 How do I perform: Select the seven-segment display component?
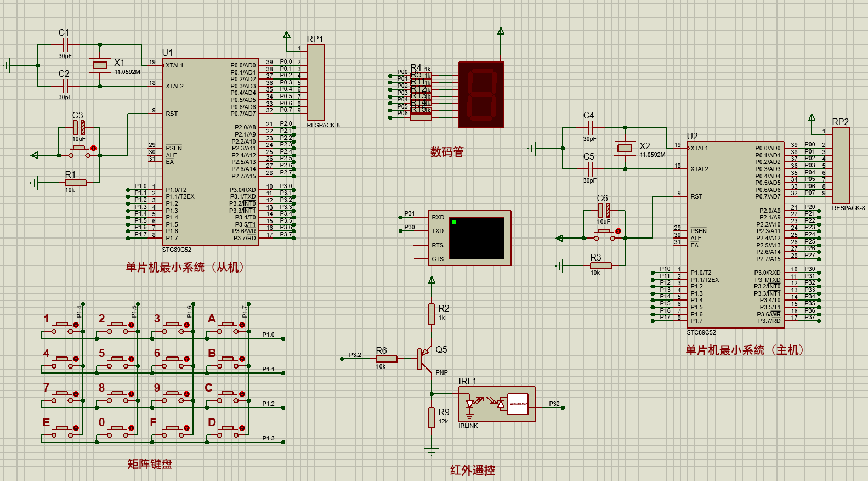(481, 94)
